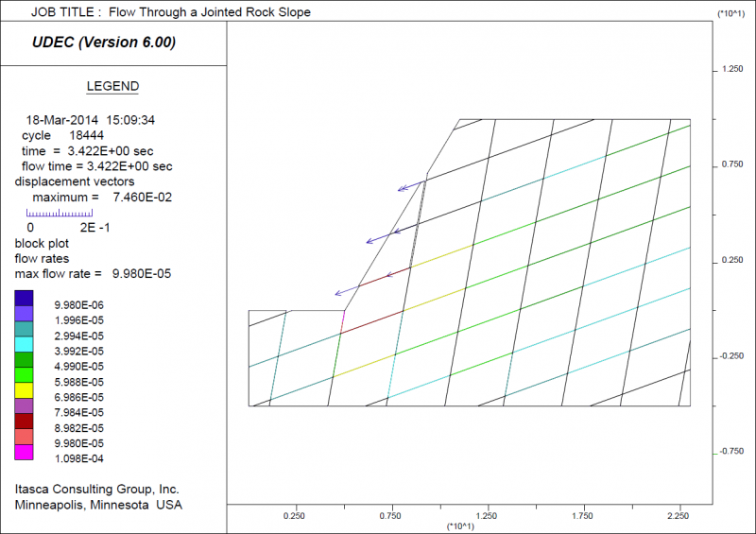Click the UDEC (Version 6.00) heading
The width and height of the screenshot is (756, 534).
[x=104, y=42]
